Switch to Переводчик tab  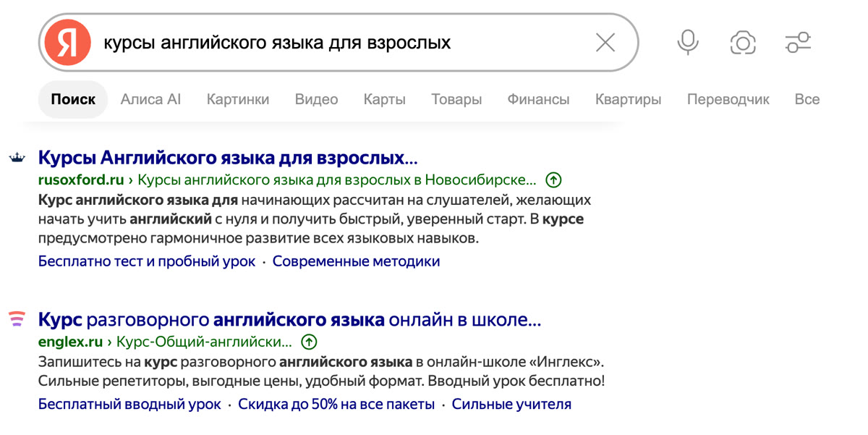[x=728, y=99]
